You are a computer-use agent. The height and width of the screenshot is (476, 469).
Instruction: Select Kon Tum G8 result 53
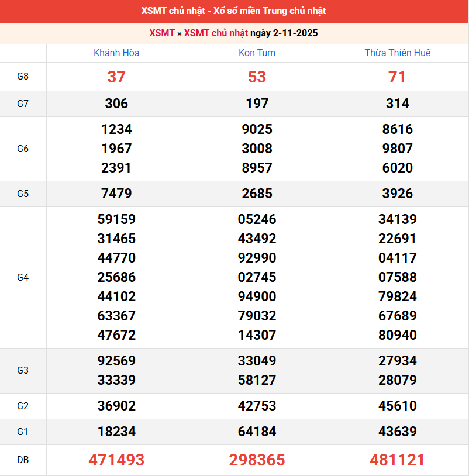point(257,77)
